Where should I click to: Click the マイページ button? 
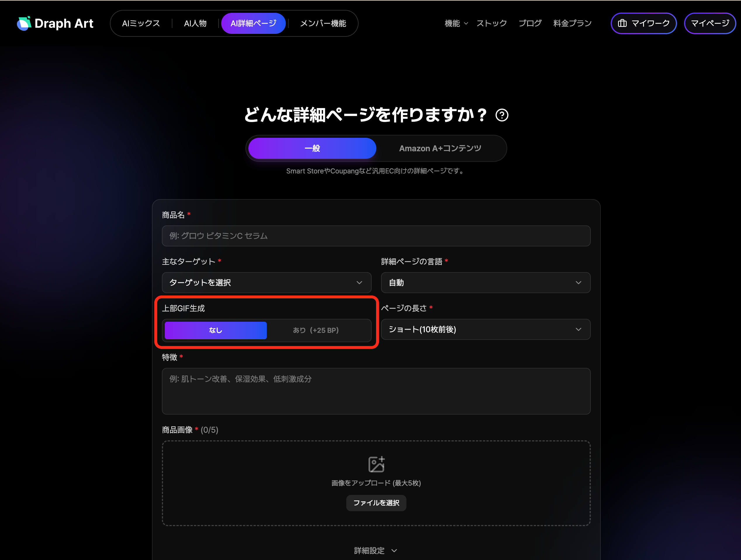(x=710, y=23)
